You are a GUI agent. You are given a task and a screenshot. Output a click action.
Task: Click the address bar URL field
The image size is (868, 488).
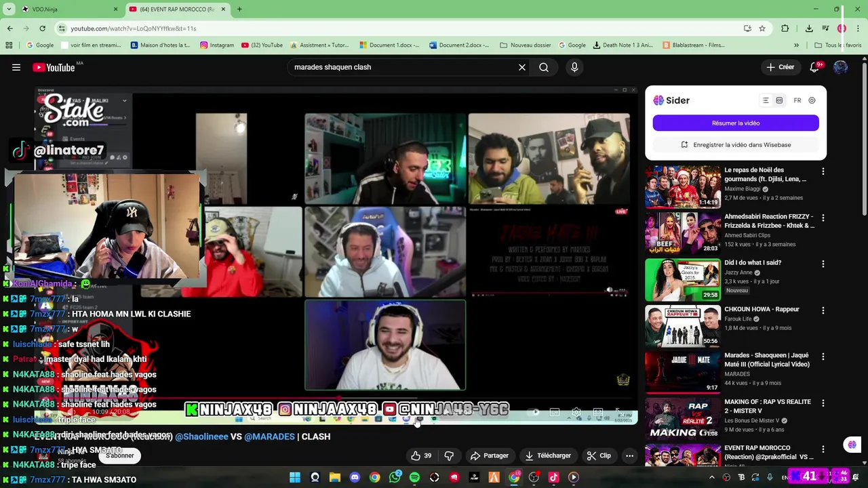tap(400, 28)
